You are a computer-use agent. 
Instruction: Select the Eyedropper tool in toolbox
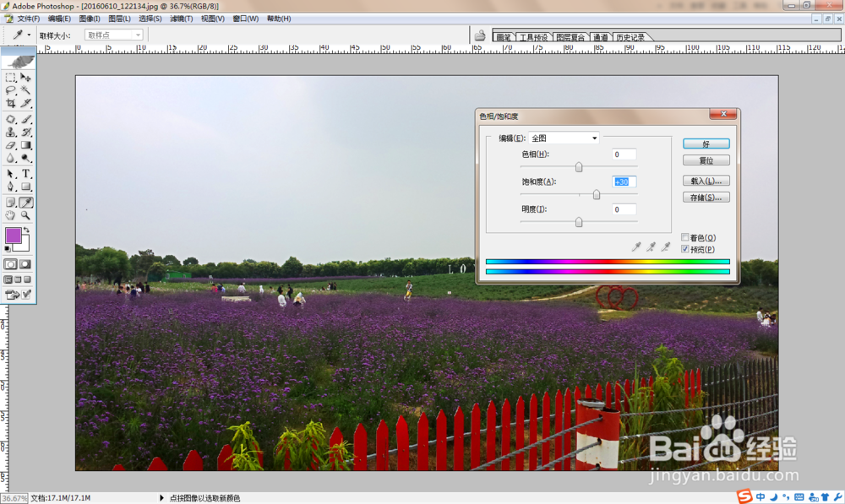tap(26, 203)
